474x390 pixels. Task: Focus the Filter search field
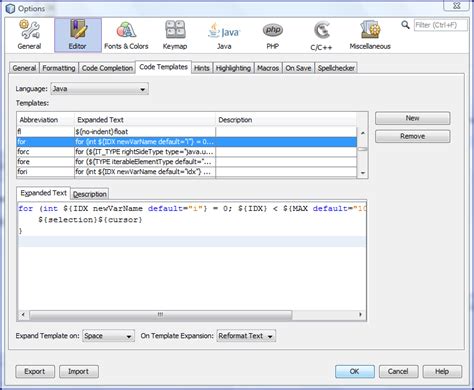click(x=440, y=25)
